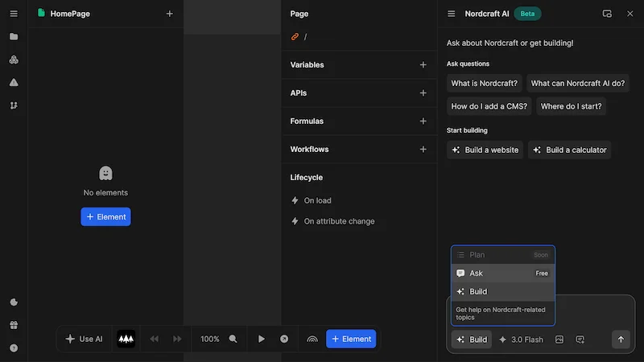The height and width of the screenshot is (362, 644).
Task: Click the Where do I start? suggestion
Action: point(571,106)
